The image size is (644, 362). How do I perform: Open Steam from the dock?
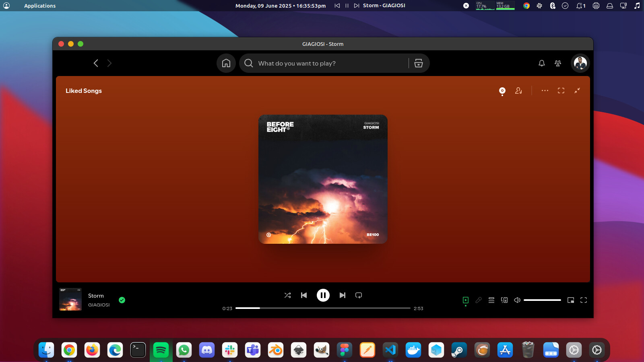click(459, 350)
